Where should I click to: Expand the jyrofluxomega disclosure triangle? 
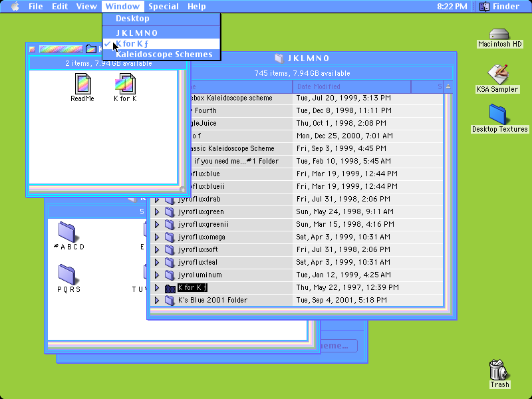(x=156, y=237)
